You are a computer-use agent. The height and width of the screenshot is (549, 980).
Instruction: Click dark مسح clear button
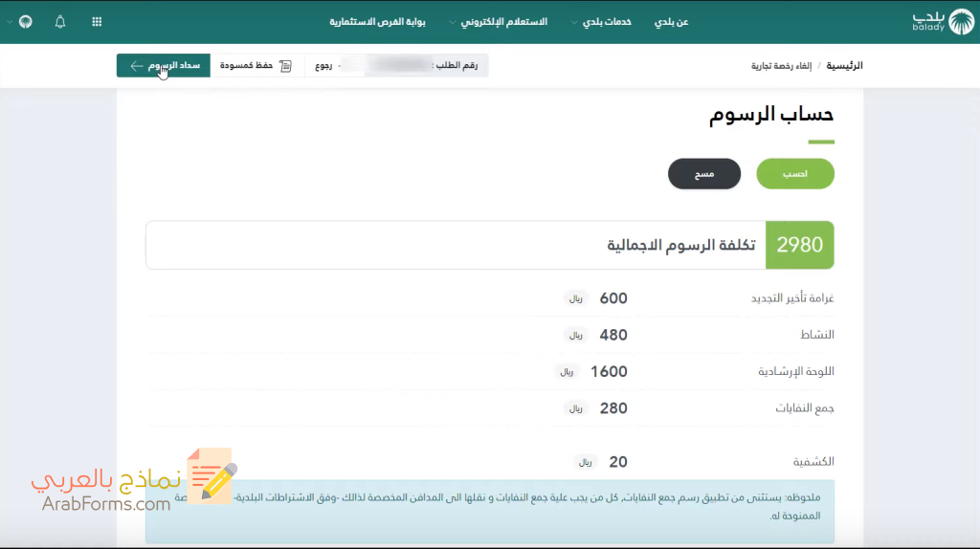[x=704, y=174]
